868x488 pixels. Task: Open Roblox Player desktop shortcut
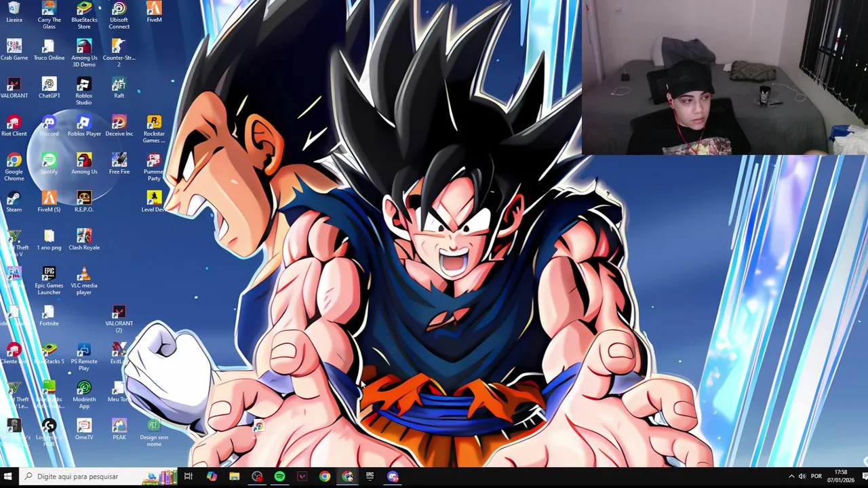[84, 126]
